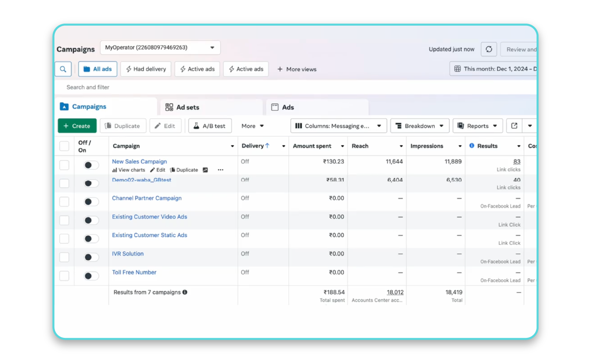This screenshot has height=364, width=591.
Task: Open View charts for New Sales Campaign
Action: (128, 170)
